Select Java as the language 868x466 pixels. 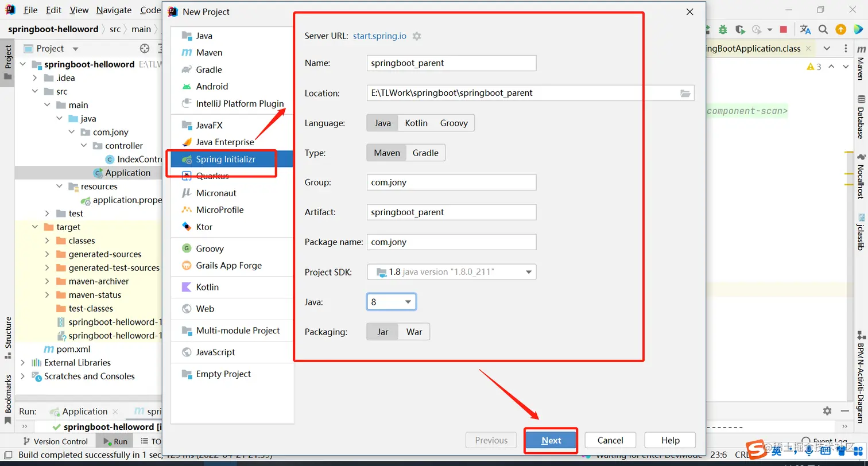382,123
